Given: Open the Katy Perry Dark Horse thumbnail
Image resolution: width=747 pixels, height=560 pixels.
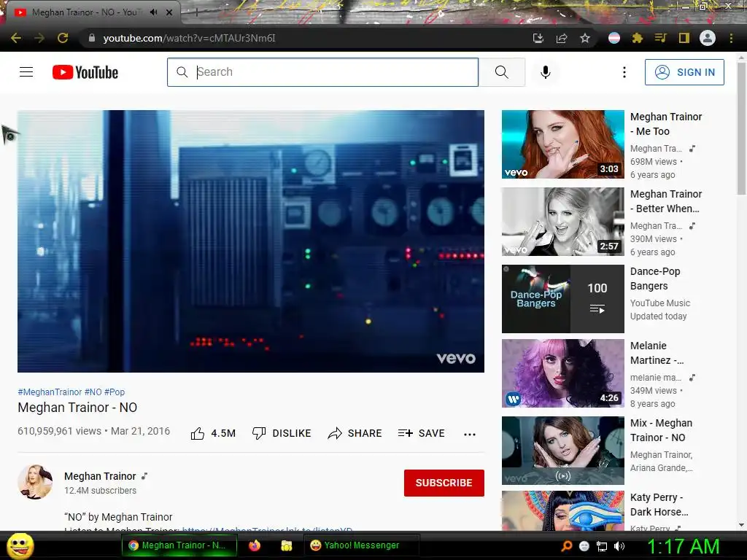Looking at the screenshot, I should pyautogui.click(x=562, y=510).
